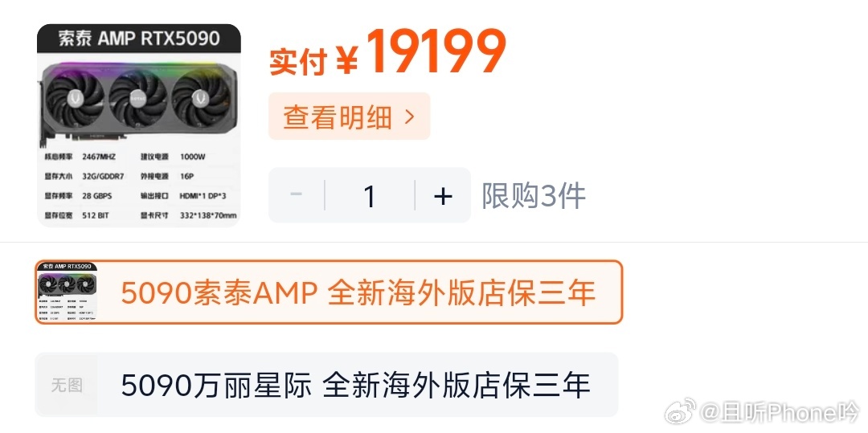The height and width of the screenshot is (433, 868).
Task: Select the 5090索泰AMP 全新海外版 option
Action: point(330,292)
